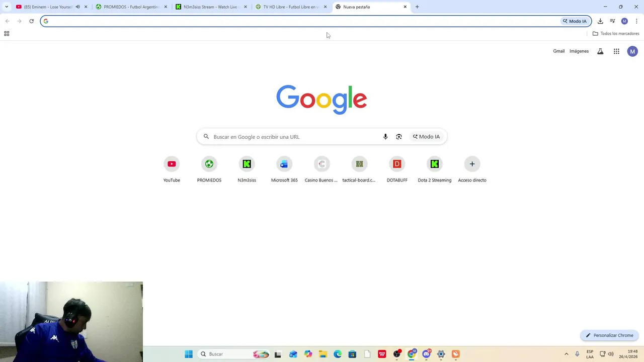Switch to N3m3siss Stream tab
Viewport: 644px width, 362px height.
point(210,7)
